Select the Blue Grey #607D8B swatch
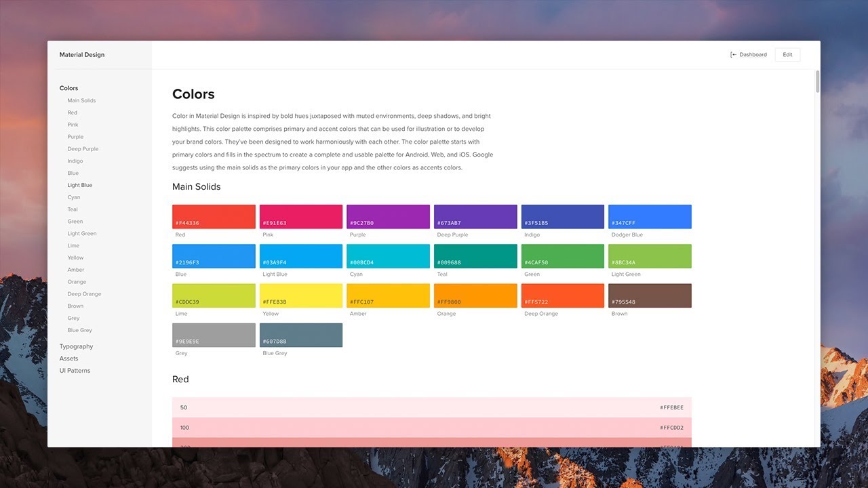 click(301, 335)
